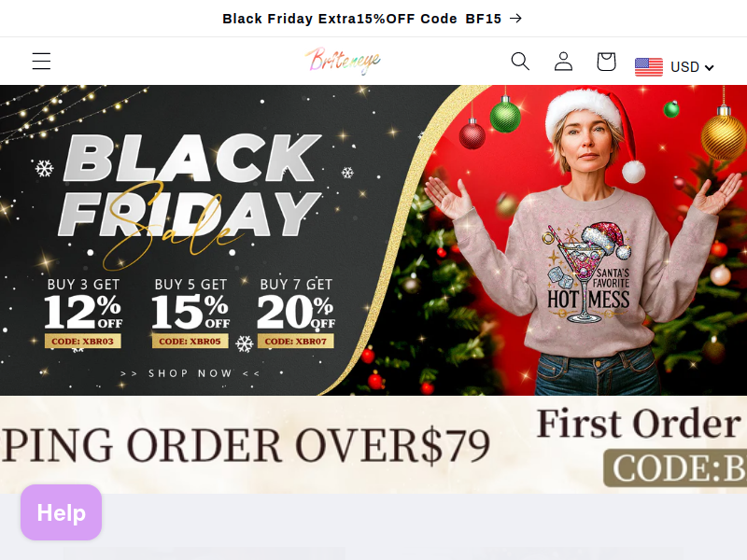Open the search magnifier icon
This screenshot has height=560, width=747.
click(520, 62)
